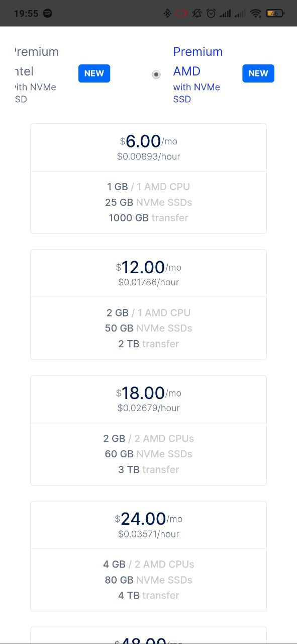Select the $24.00/mo plan card
297x644 pixels.
(148, 556)
